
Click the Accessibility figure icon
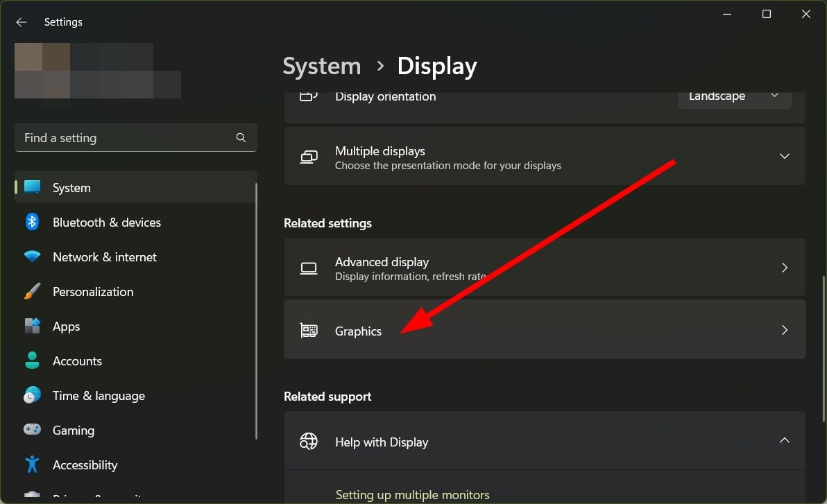(x=32, y=465)
